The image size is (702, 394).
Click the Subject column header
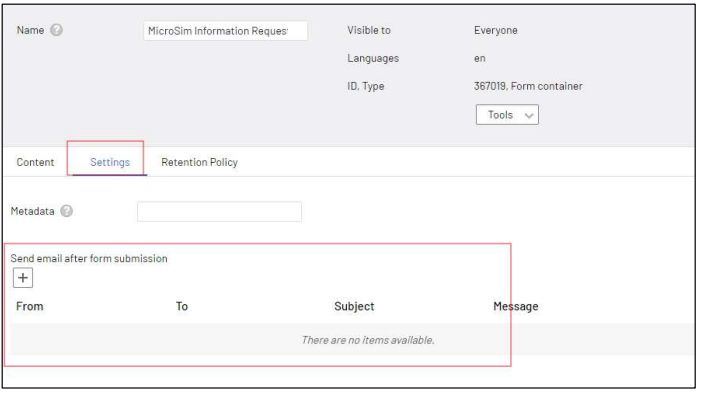tap(354, 306)
